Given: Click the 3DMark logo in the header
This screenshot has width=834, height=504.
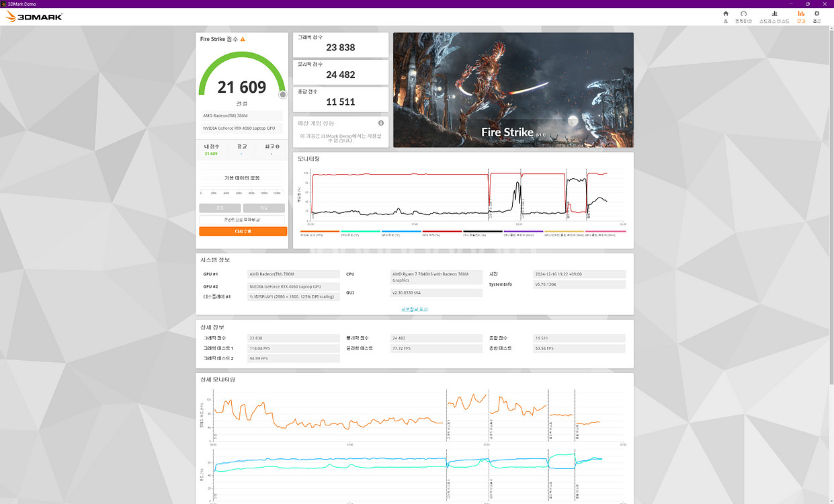Looking at the screenshot, I should (x=34, y=17).
